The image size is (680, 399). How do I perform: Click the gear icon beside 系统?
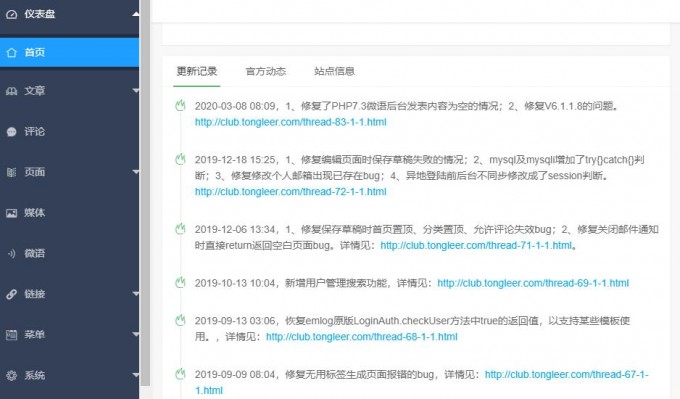[12, 375]
